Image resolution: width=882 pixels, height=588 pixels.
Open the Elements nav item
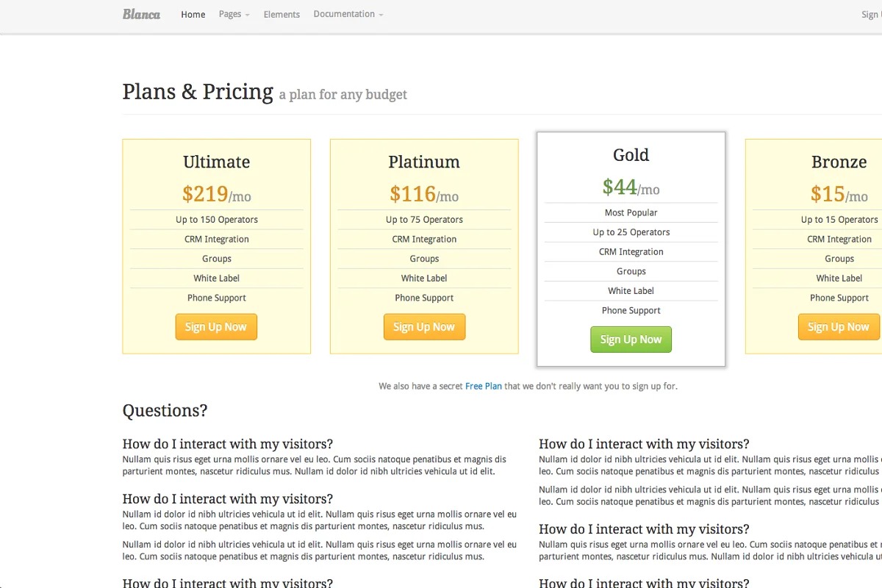[282, 15]
